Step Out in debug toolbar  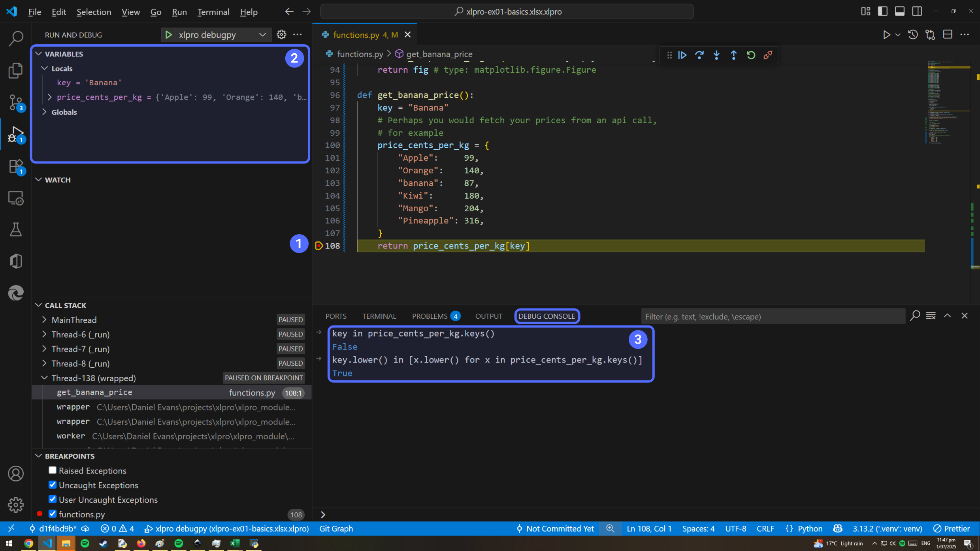point(733,55)
